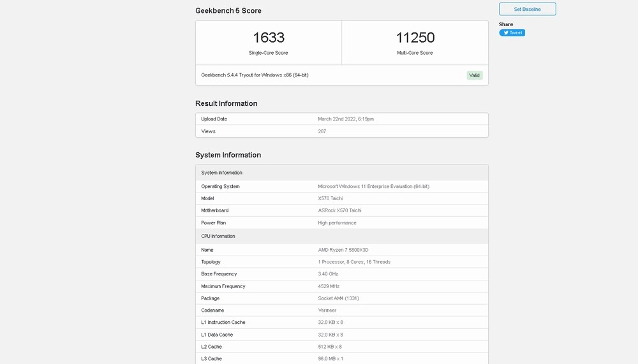The image size is (638, 364).
Task: Click the Set Baseline button
Action: point(528,9)
